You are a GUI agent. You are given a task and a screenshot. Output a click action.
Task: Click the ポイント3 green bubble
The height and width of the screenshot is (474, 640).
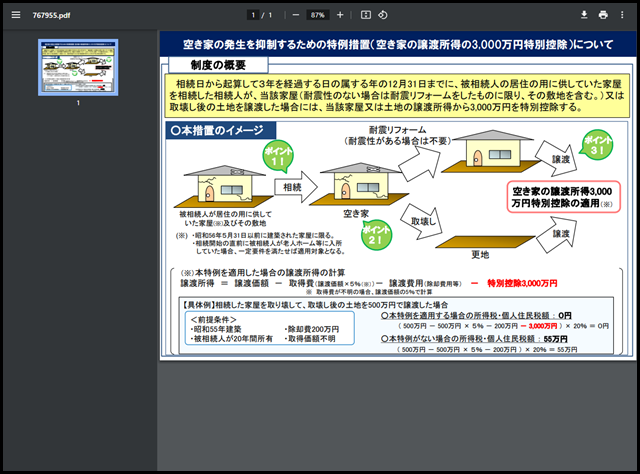coord(598,145)
